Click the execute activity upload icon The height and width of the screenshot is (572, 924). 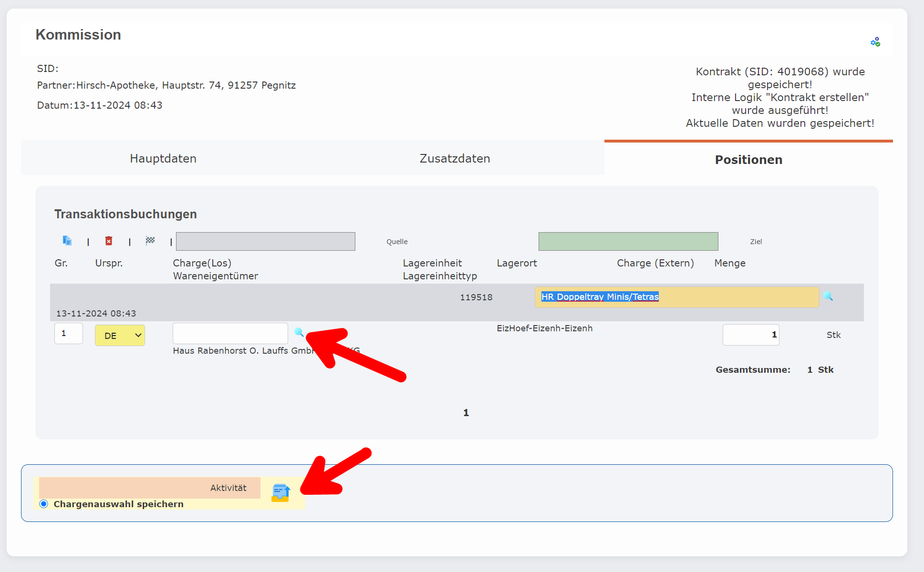pyautogui.click(x=280, y=492)
